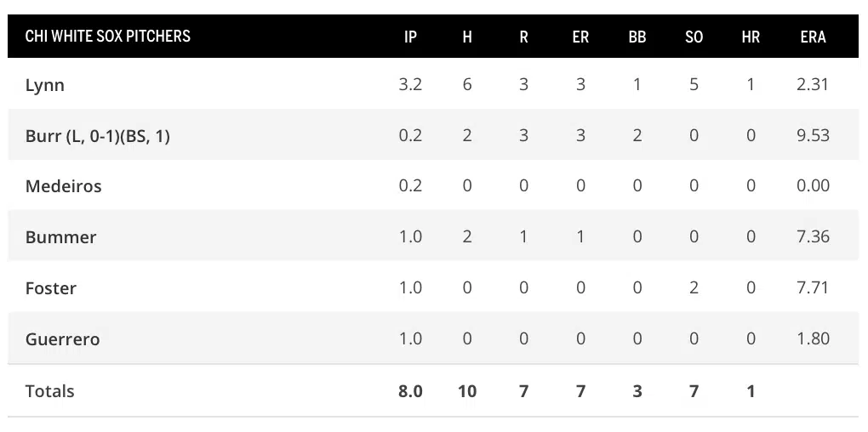Click the 8.0 total innings pitched
868x432 pixels.
click(410, 391)
